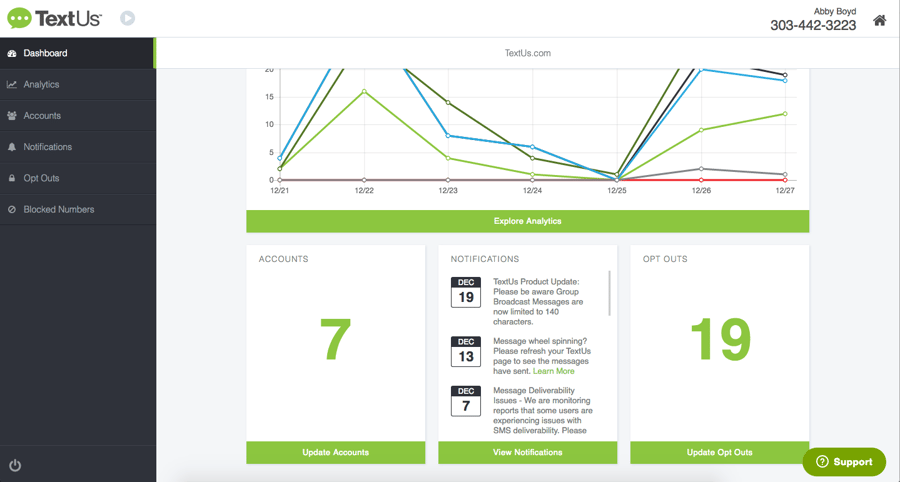Open the Opt Outs menu item

click(77, 178)
